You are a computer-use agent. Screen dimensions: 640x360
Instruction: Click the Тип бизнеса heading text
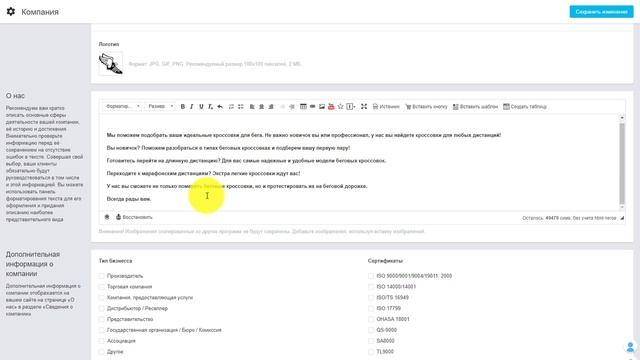(115, 261)
